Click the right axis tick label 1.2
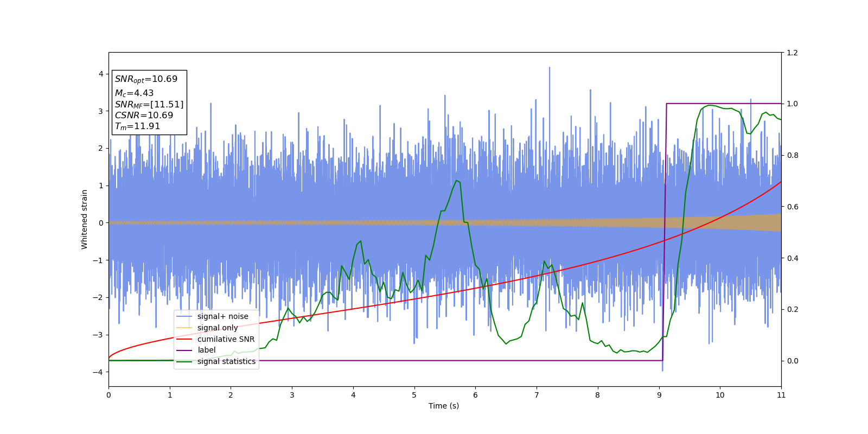The height and width of the screenshot is (434, 868). point(792,53)
